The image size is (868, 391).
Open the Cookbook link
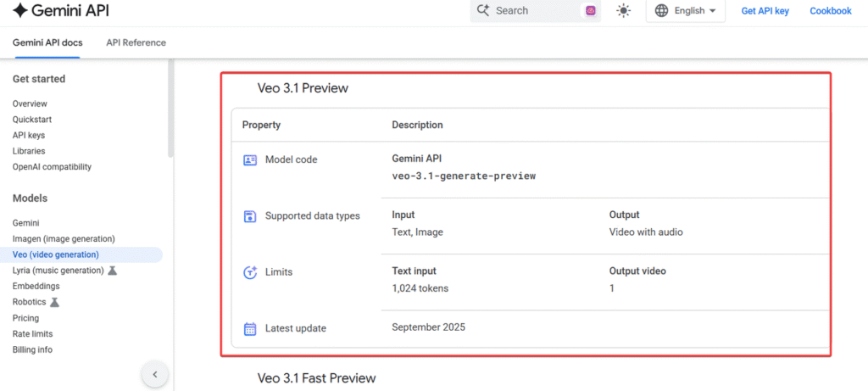coord(830,11)
